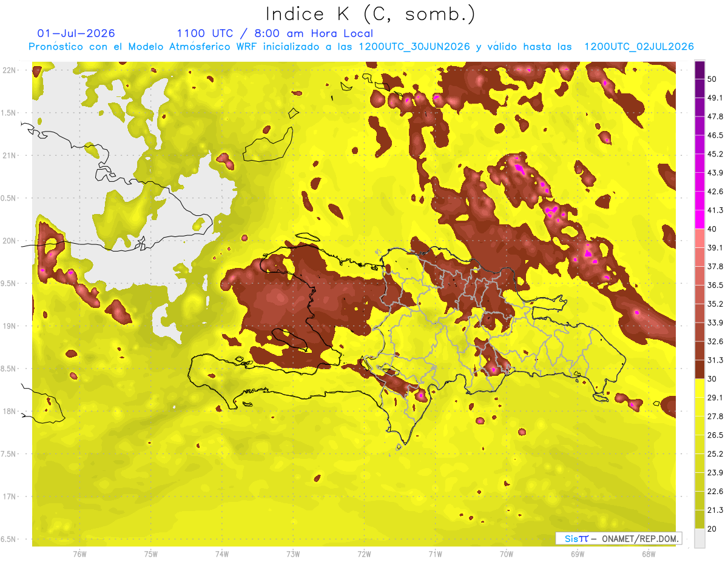Click the "20" legend value
The width and height of the screenshot is (728, 562).
click(712, 529)
